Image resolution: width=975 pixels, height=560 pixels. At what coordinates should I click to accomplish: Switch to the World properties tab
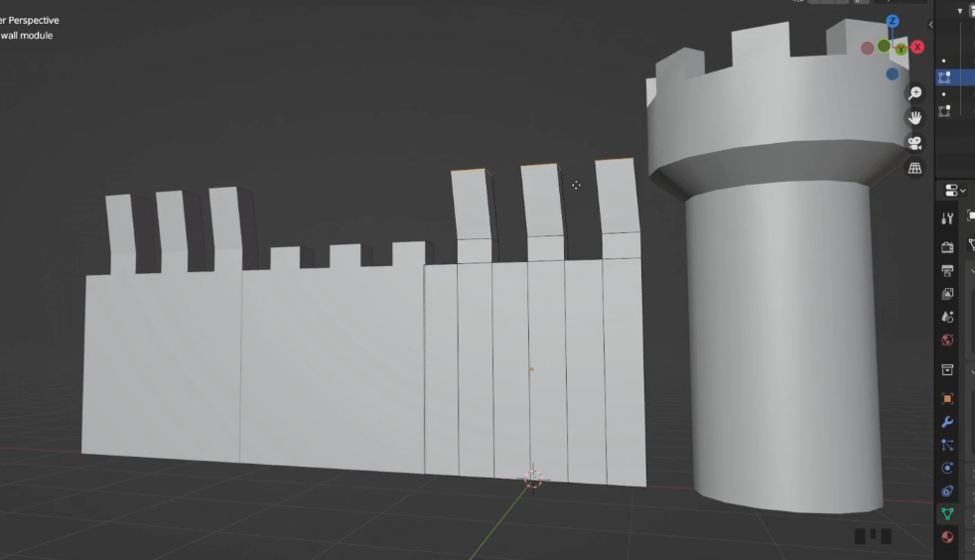pos(947,341)
